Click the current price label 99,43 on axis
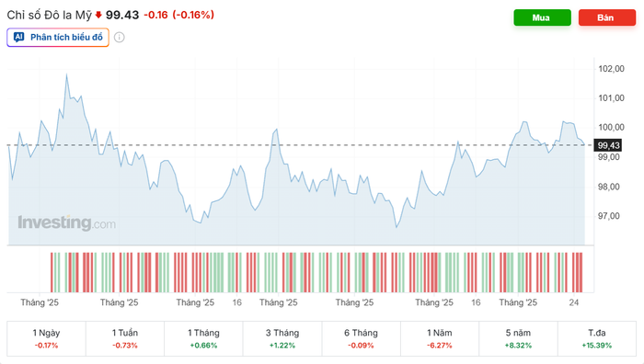The height and width of the screenshot is (364, 644). pyautogui.click(x=608, y=145)
